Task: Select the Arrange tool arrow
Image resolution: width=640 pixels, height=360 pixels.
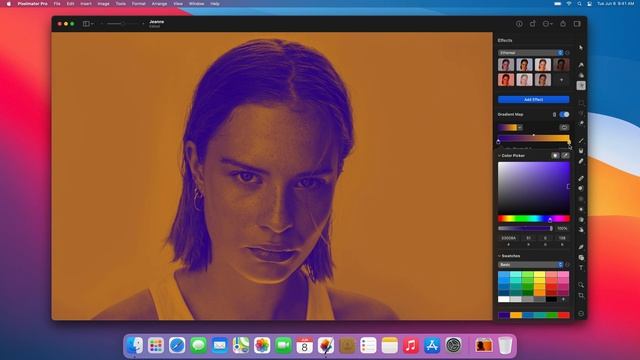Action: click(581, 48)
